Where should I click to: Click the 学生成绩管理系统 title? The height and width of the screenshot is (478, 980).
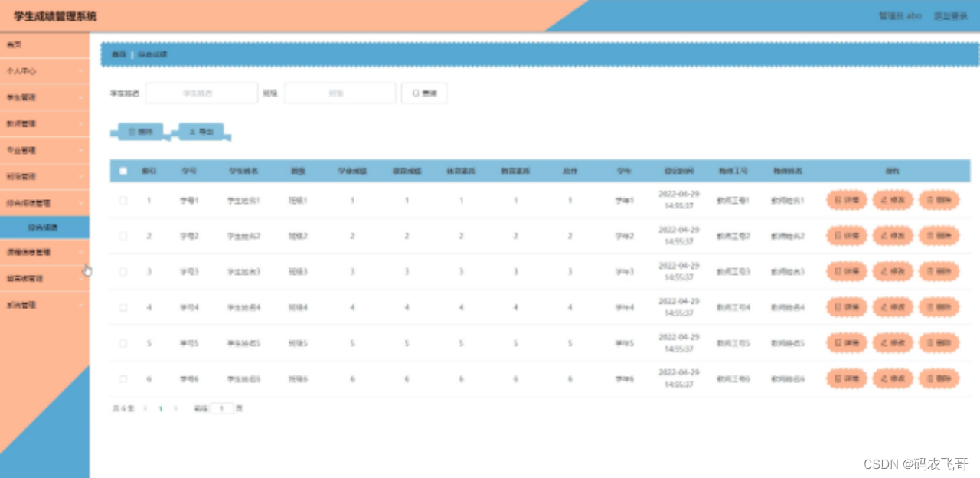pyautogui.click(x=55, y=16)
